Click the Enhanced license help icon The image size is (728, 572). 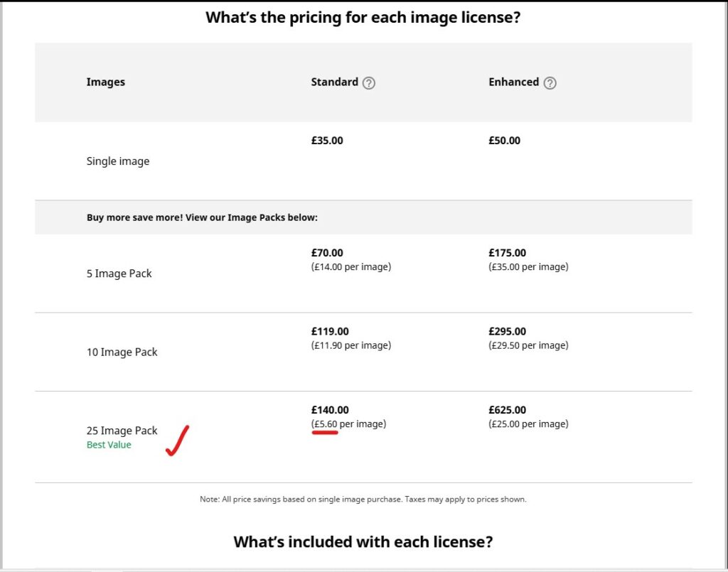click(550, 83)
